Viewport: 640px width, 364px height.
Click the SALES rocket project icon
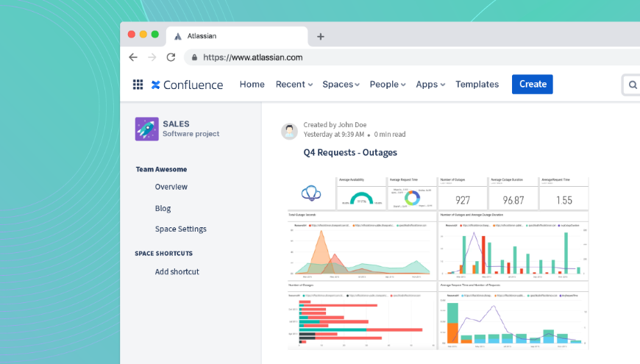(x=147, y=129)
